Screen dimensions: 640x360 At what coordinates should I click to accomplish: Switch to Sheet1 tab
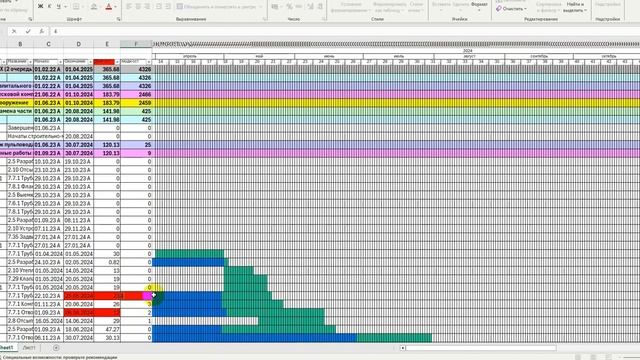pos(6,348)
